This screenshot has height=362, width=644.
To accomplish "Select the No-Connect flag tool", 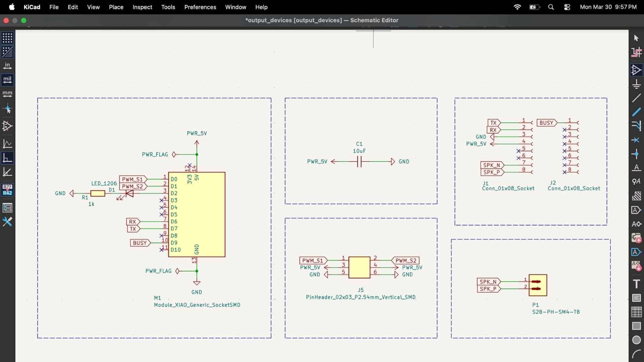I will pos(636,140).
